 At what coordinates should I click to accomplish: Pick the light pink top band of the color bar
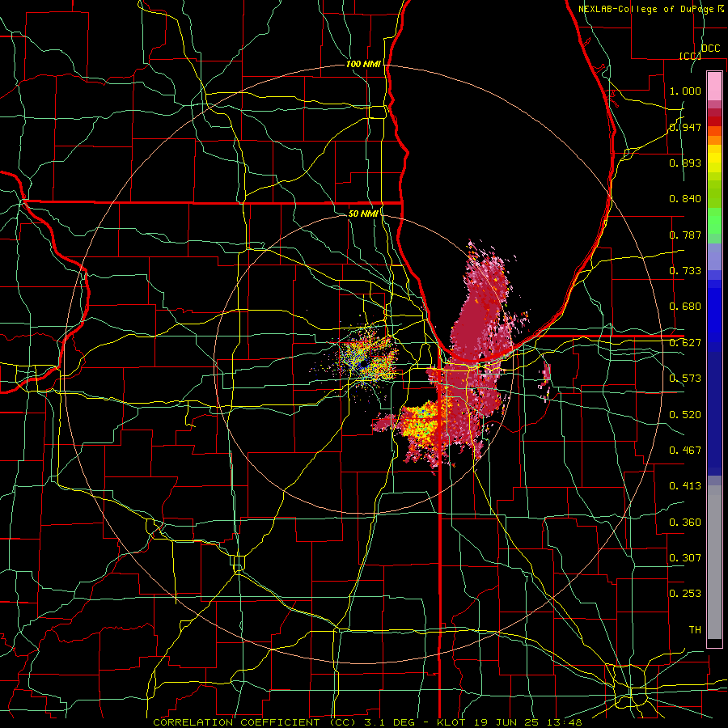coord(714,86)
